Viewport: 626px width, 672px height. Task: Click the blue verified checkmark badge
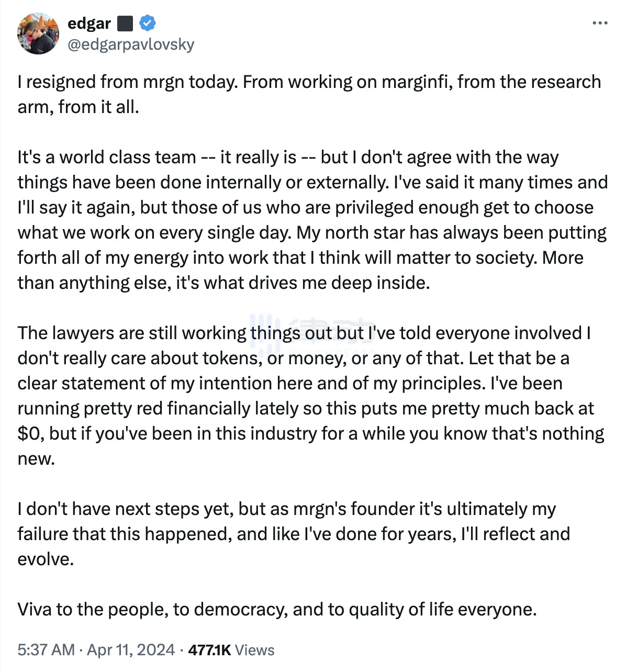147,23
